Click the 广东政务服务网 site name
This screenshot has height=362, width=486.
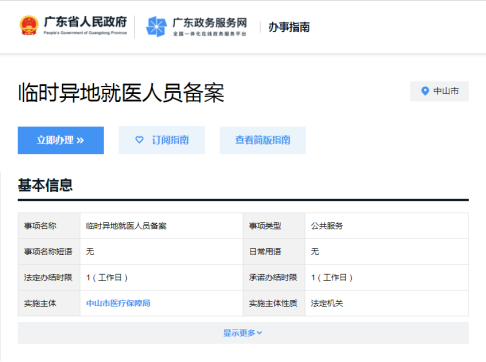[210, 23]
